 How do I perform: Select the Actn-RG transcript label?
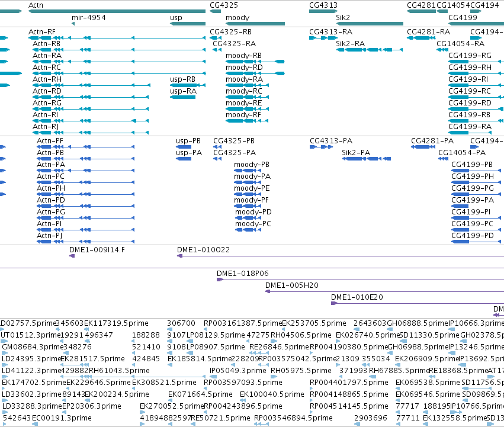(47, 103)
